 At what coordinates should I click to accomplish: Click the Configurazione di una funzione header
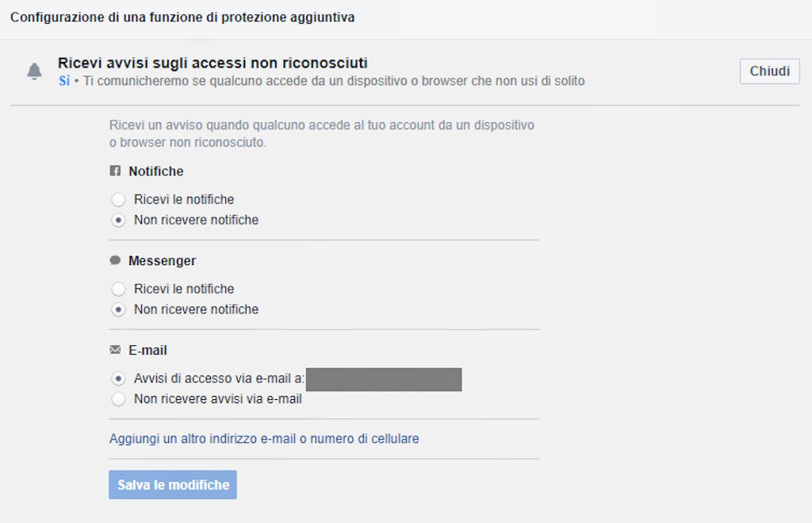point(182,17)
